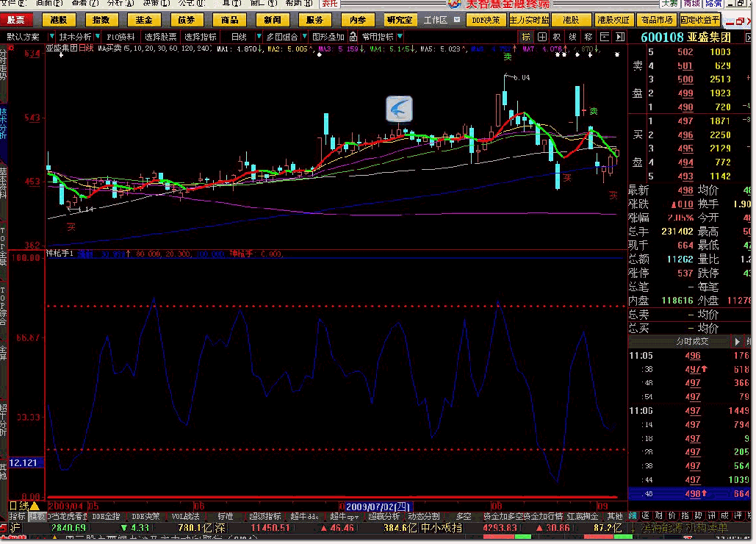Select the red 股票 tab

pos(16,20)
